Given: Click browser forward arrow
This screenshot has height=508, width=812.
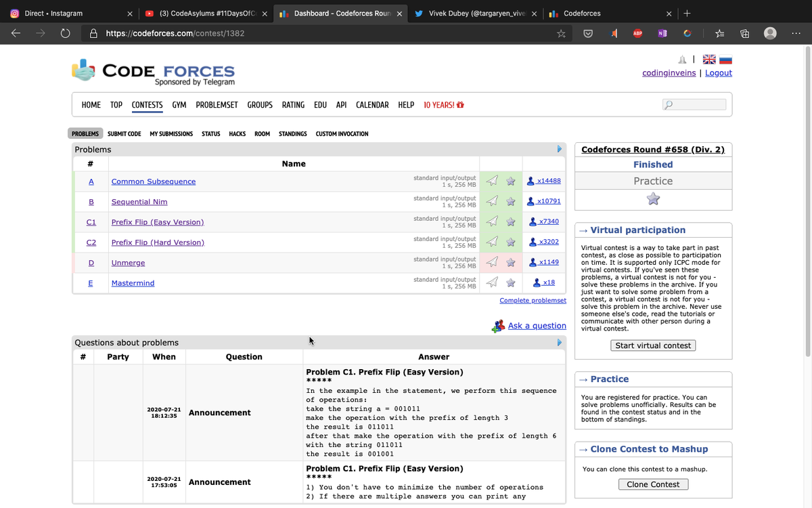Looking at the screenshot, I should click(41, 33).
